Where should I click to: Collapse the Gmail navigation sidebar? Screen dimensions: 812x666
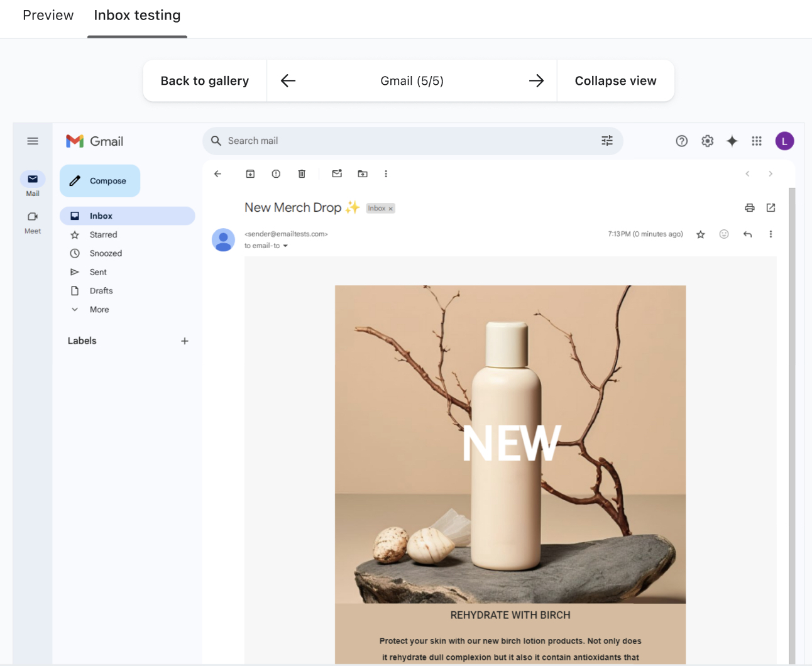(33, 141)
